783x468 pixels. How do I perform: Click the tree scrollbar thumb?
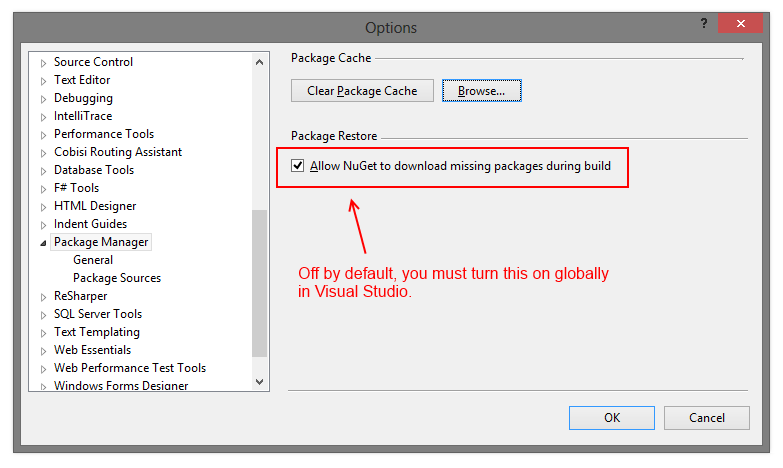point(260,282)
